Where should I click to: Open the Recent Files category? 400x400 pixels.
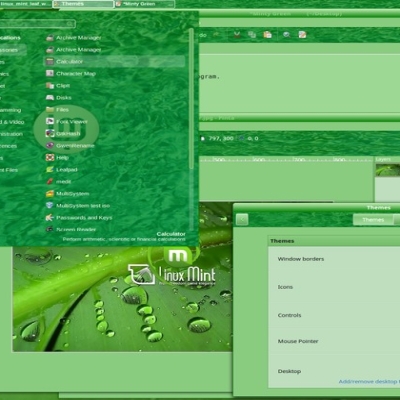pos(9,170)
